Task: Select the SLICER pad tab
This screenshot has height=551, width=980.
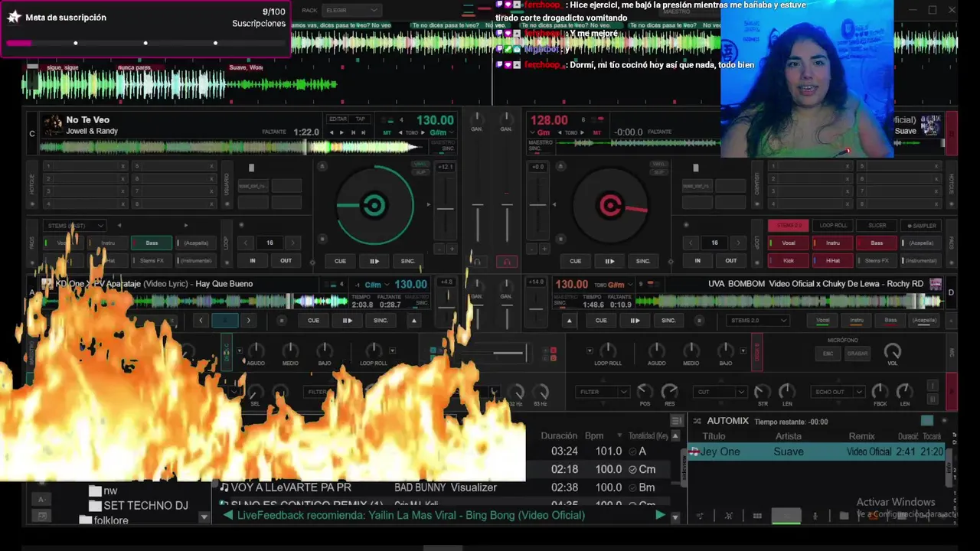Action: (x=877, y=226)
